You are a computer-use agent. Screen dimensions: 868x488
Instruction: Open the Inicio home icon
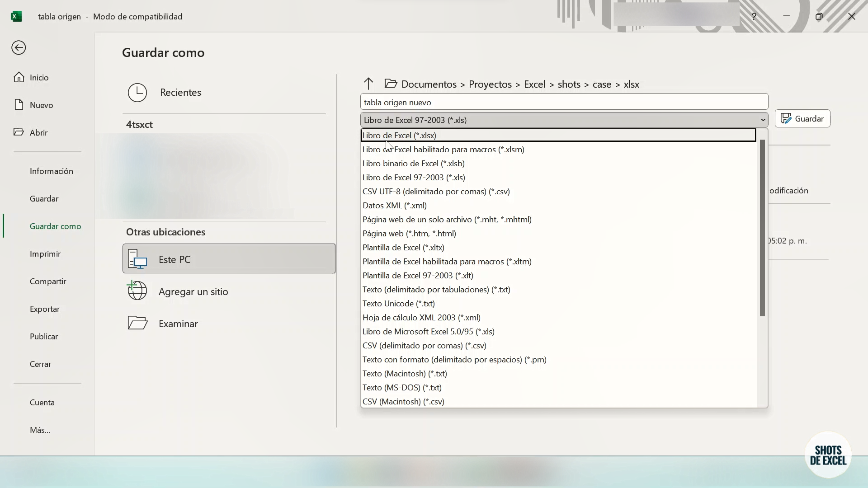coord(19,77)
